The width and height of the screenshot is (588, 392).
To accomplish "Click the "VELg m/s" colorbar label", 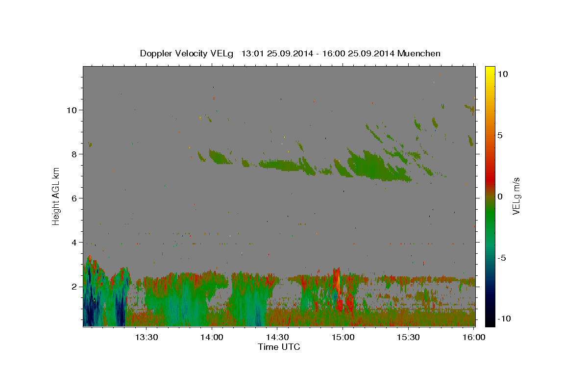I will 516,196.
